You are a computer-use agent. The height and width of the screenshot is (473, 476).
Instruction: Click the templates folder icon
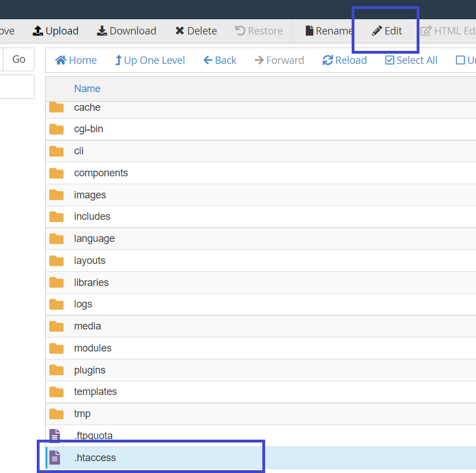pos(57,392)
